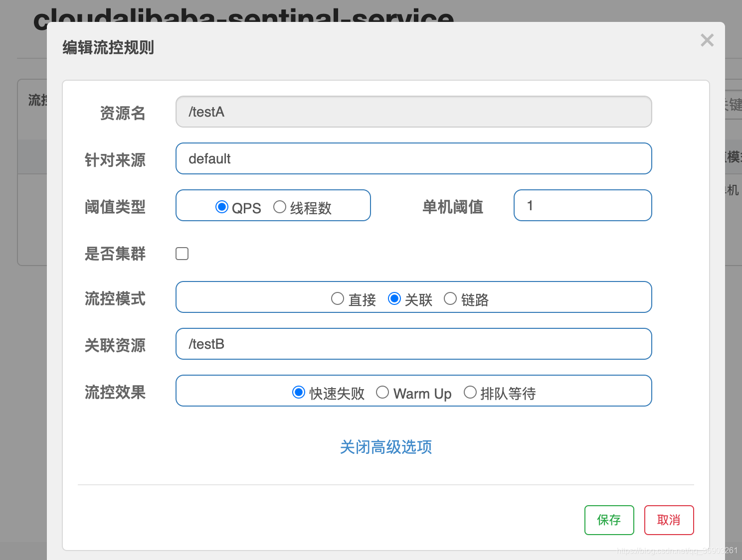742x560 pixels.
Task: Select the QPS threshold type
Action: coord(222,207)
